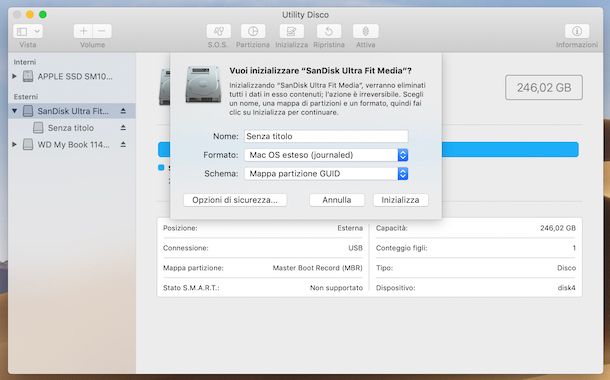The image size is (610, 380).
Task: Open the Schema dropdown
Action: coord(326,173)
